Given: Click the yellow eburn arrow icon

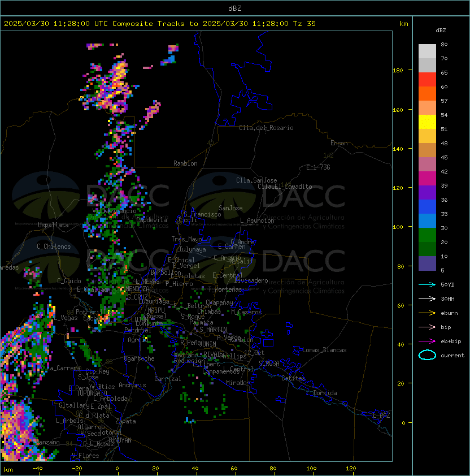Looking at the screenshot, I should click(427, 313).
